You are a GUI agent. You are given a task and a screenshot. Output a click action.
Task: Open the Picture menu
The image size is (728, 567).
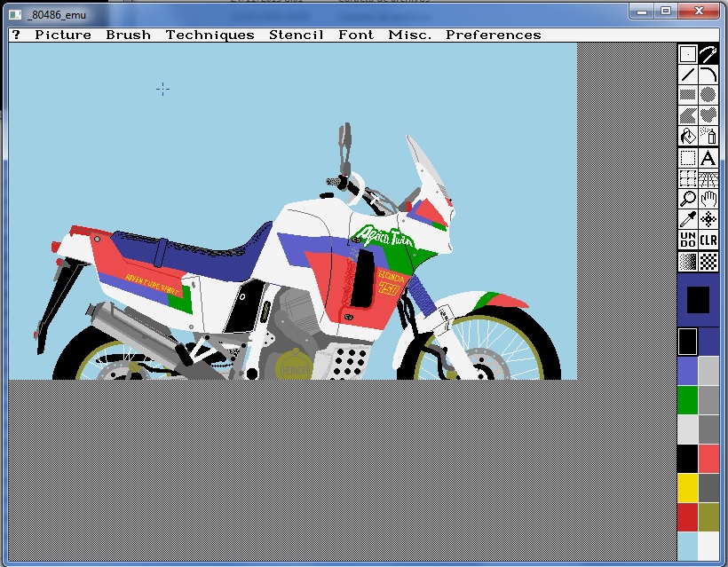(x=63, y=35)
